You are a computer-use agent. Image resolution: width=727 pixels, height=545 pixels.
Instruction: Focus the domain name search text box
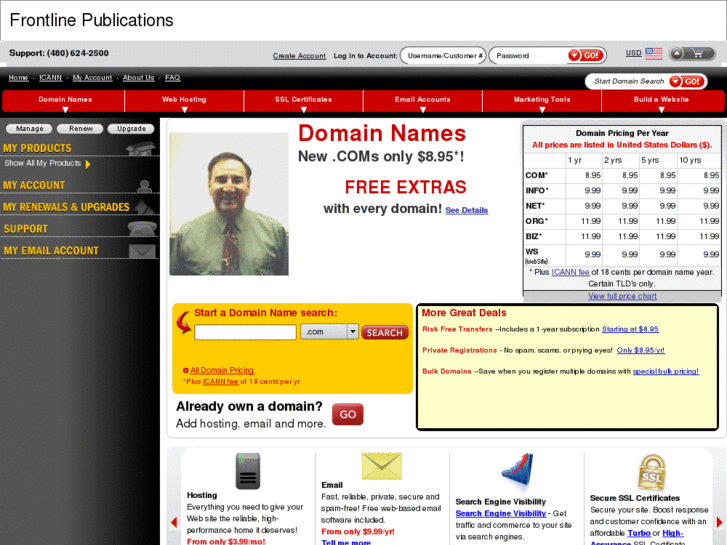click(x=245, y=332)
